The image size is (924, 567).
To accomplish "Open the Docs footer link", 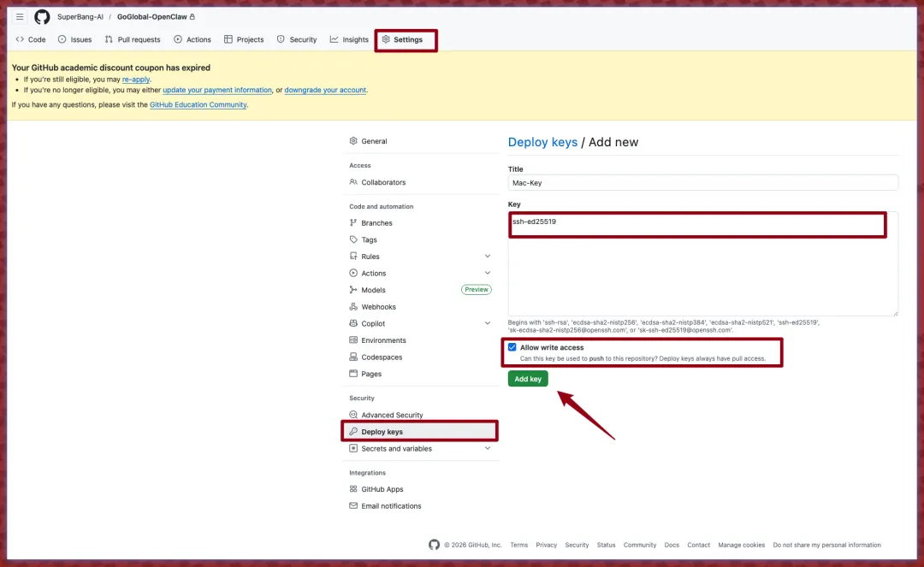I will (672, 545).
